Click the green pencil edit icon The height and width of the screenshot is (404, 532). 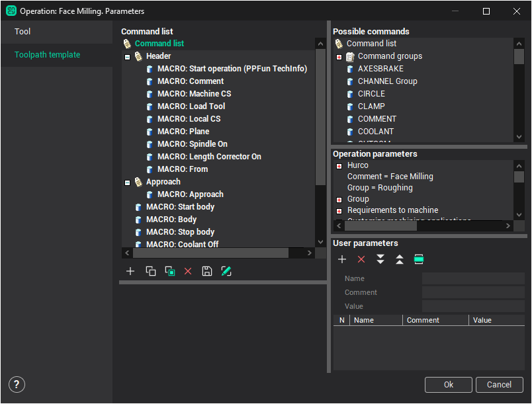click(x=226, y=271)
